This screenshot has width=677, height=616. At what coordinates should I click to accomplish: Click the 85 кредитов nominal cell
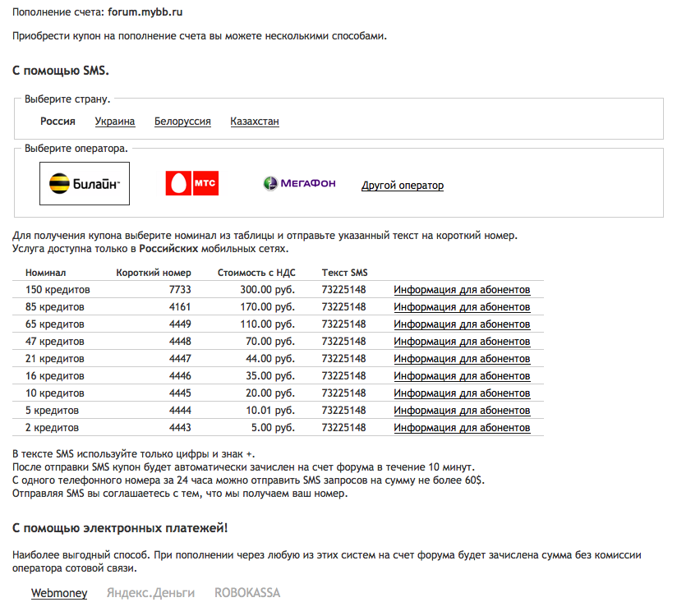coord(55,307)
